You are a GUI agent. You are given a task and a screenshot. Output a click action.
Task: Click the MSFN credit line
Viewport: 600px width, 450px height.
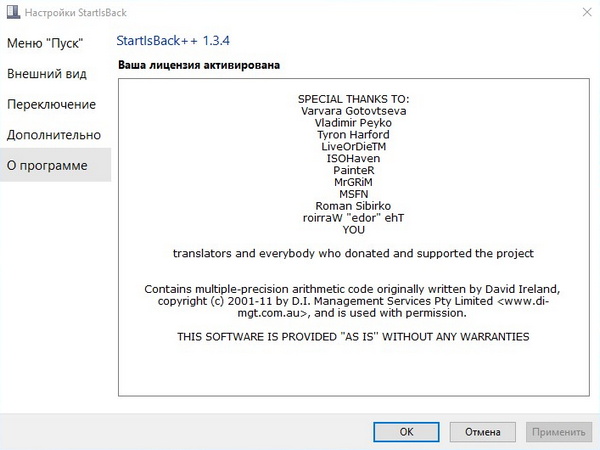[x=354, y=194]
